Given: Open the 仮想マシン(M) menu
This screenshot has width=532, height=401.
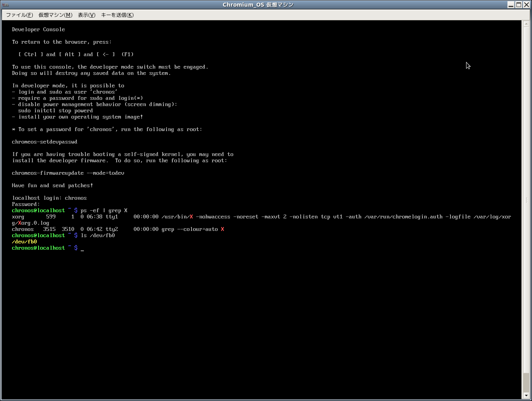Looking at the screenshot, I should (55, 15).
